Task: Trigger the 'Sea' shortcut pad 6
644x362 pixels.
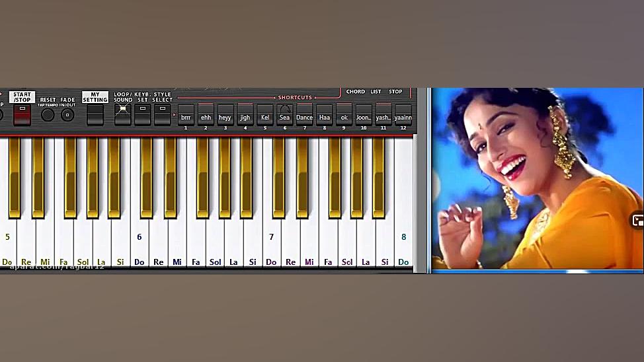Action: (x=284, y=115)
